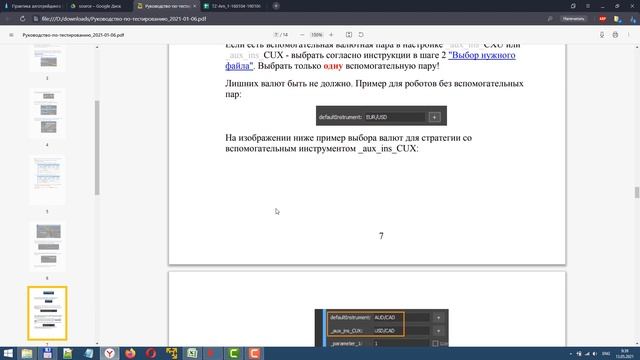
Task: Click the system tray clock
Action: [624, 353]
